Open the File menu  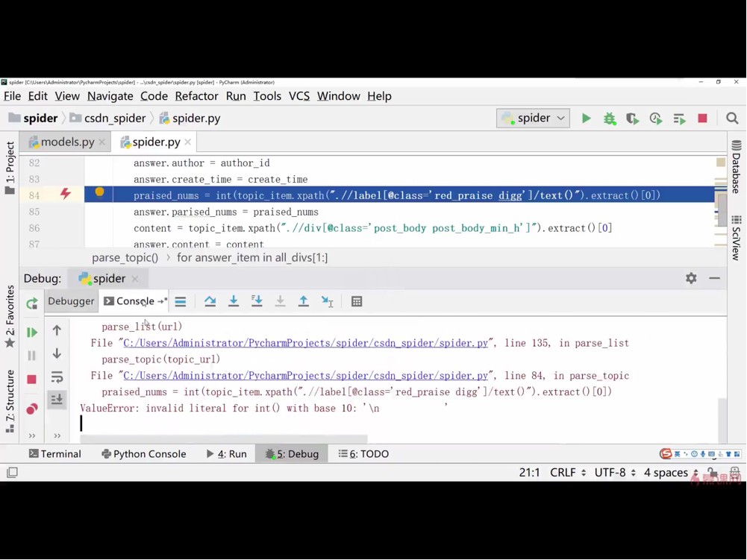[13, 96]
